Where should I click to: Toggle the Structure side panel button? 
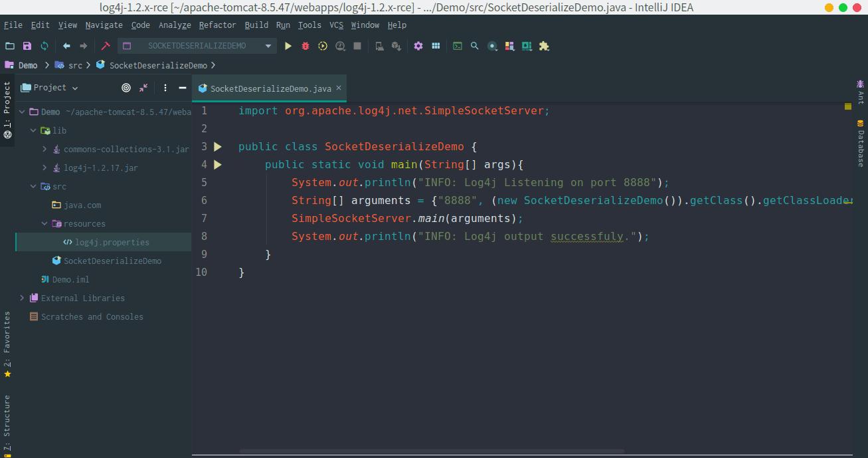[x=7, y=423]
